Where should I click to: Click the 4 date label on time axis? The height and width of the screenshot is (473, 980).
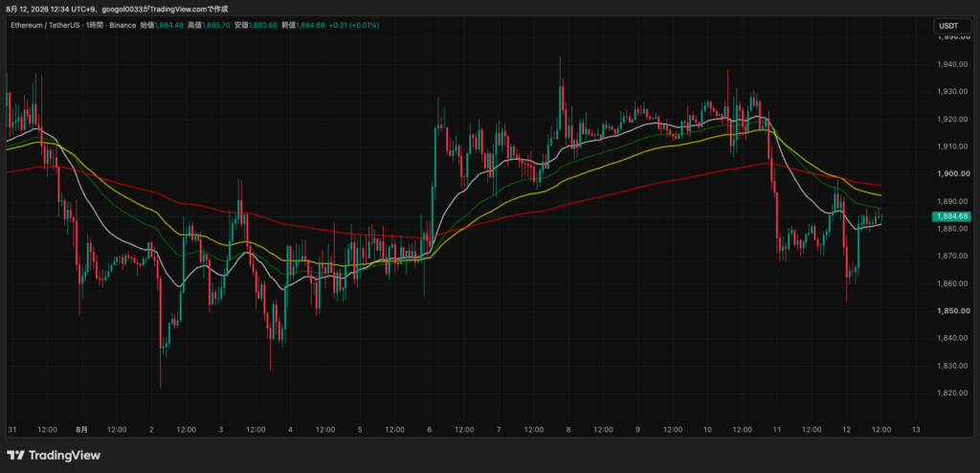[291, 430]
